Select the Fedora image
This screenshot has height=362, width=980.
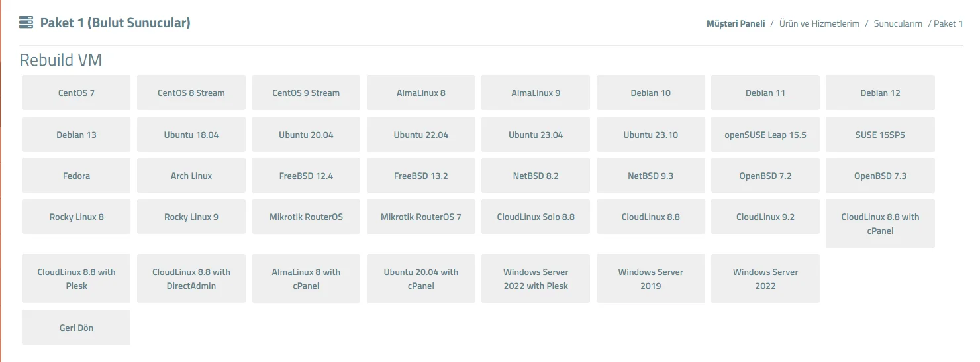76,176
